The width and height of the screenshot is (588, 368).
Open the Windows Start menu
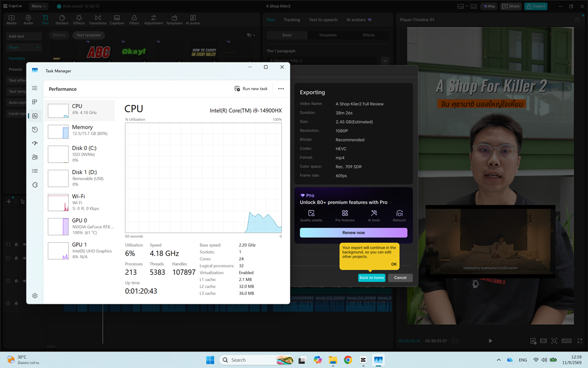(x=210, y=360)
